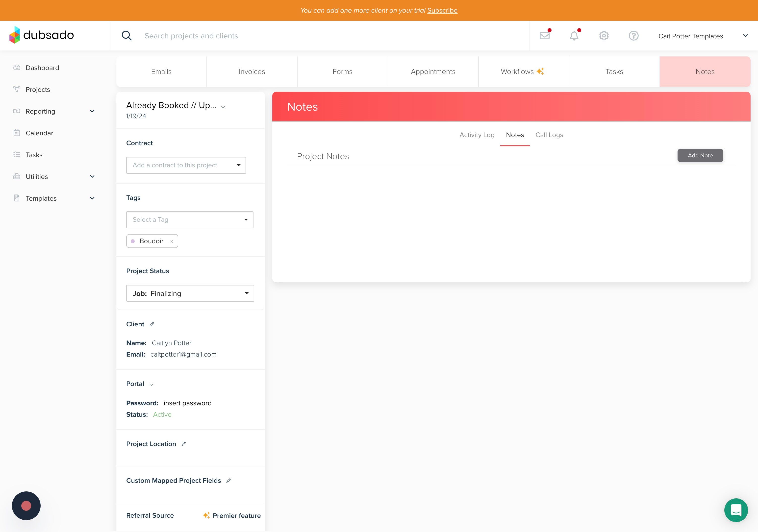Edit Project Location with pencil icon
758x532 pixels.
coord(184,444)
